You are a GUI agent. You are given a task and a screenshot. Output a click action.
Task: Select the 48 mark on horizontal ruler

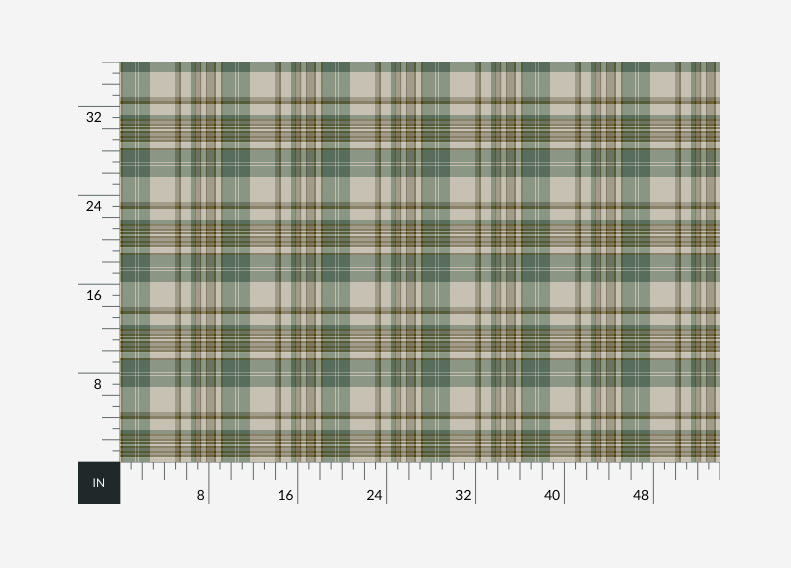click(641, 495)
